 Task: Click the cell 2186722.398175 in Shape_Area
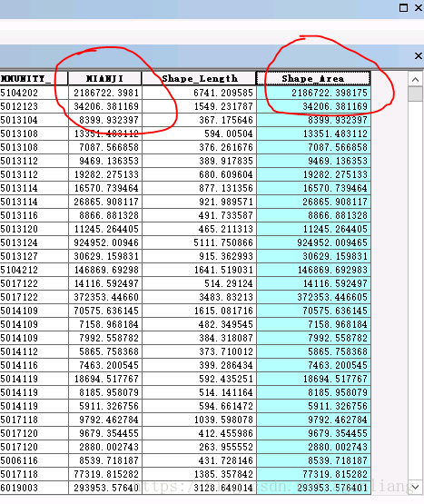pyautogui.click(x=313, y=93)
